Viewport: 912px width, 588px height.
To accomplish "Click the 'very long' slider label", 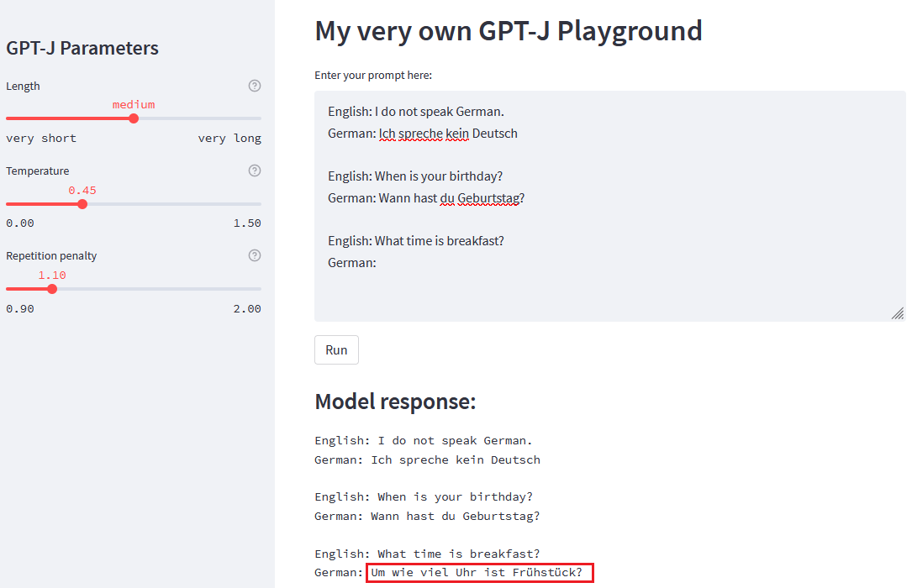I will click(229, 139).
